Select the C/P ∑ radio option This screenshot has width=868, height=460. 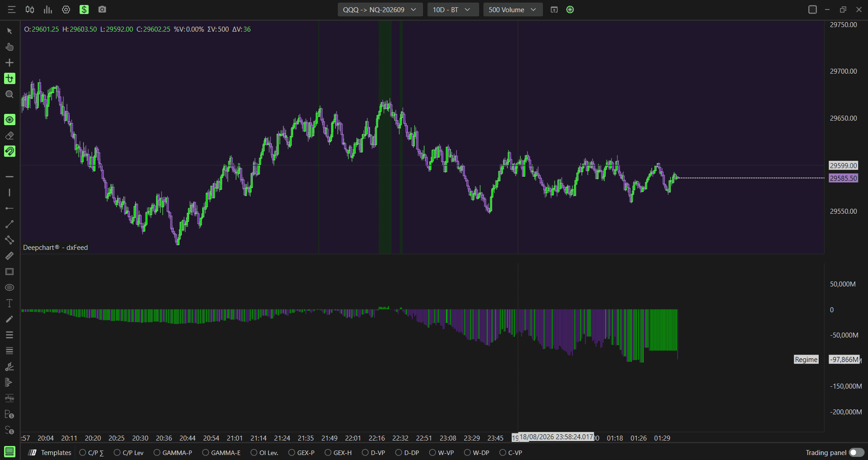point(92,452)
